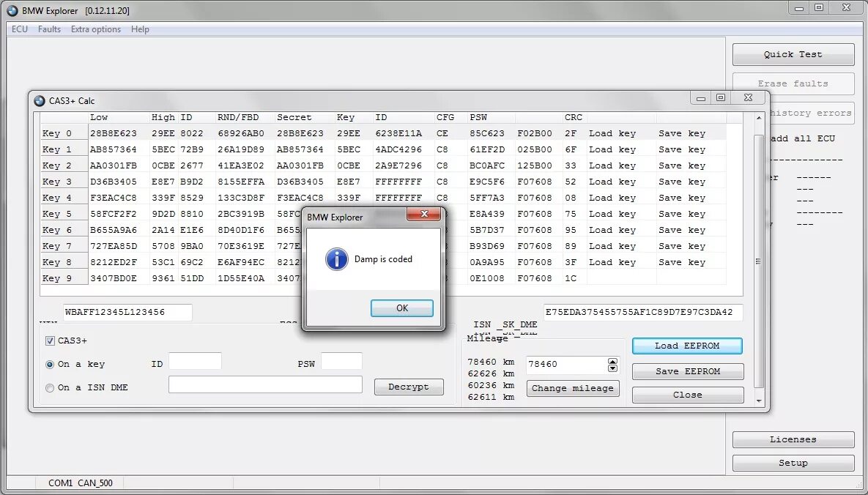Screen dimensions: 868x495
Task: Open the Extra options menu
Action: [96, 29]
